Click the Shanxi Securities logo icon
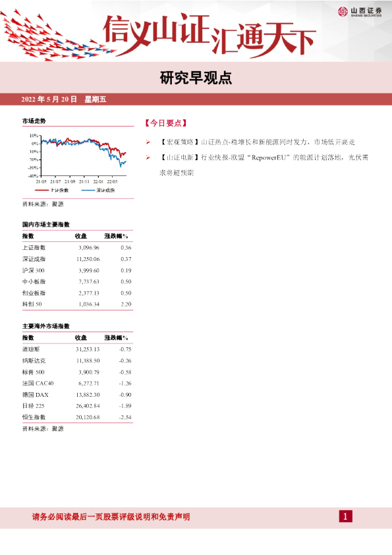 [x=343, y=12]
